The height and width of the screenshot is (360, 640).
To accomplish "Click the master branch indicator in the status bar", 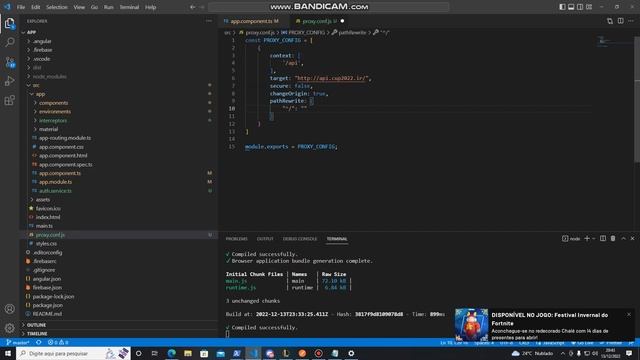I will pyautogui.click(x=18, y=342).
